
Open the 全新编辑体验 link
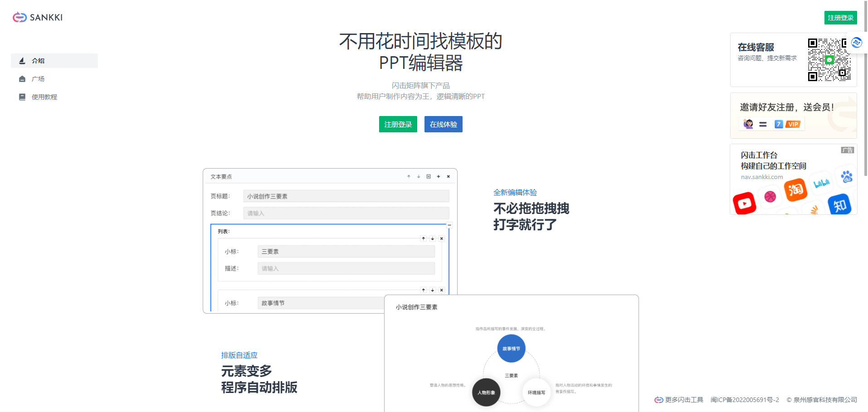(515, 192)
